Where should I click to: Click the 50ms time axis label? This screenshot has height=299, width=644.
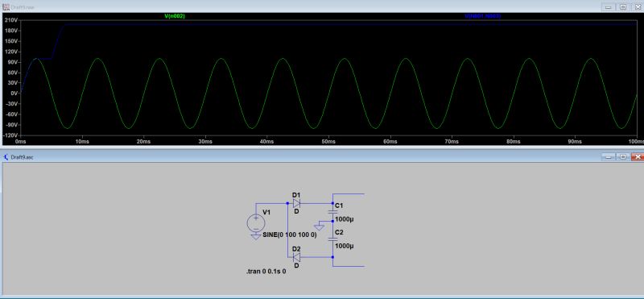click(328, 142)
